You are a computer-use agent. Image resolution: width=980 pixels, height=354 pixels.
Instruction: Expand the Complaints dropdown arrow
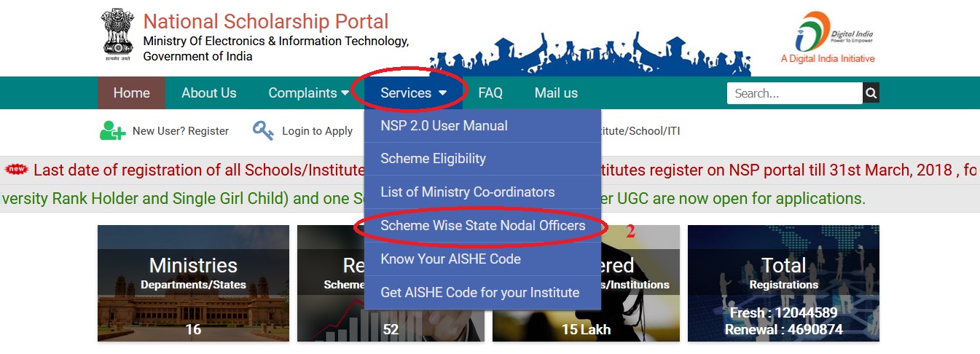(345, 93)
